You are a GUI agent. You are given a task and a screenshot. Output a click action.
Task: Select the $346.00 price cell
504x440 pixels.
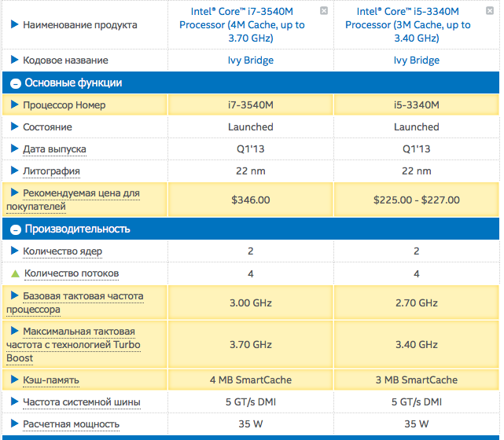click(251, 200)
